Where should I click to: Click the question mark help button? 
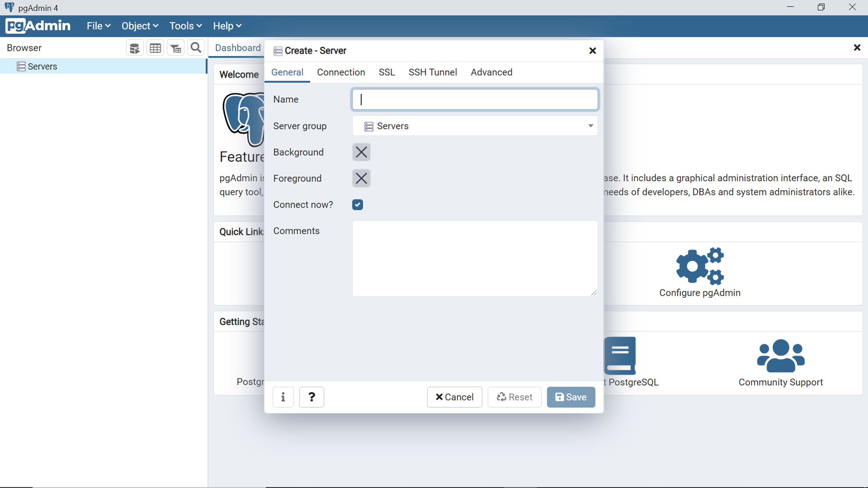click(312, 397)
